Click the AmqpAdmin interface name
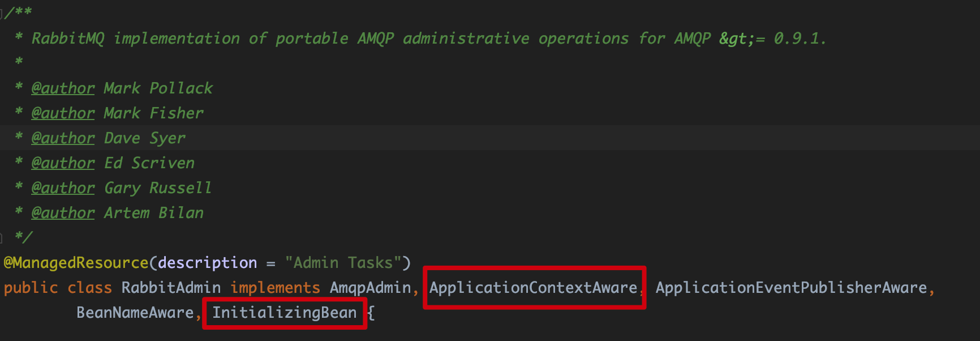The width and height of the screenshot is (980, 341). click(370, 288)
